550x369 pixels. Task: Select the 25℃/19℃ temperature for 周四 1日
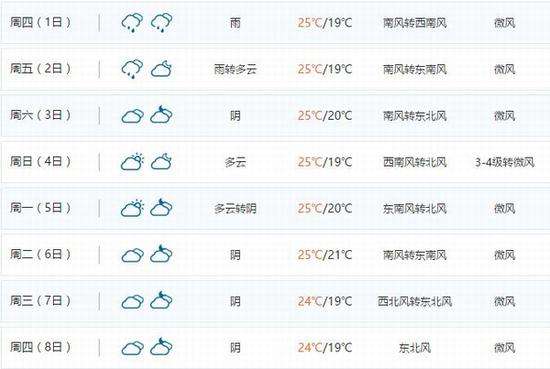click(325, 23)
